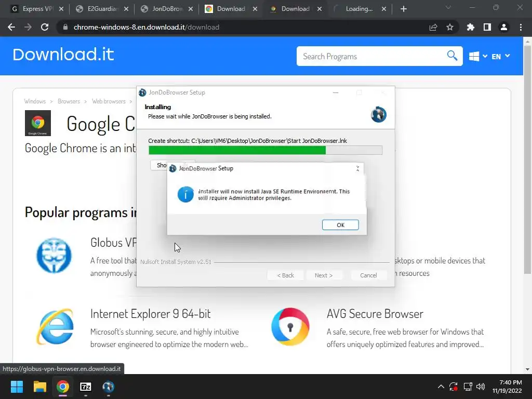
Task: Show hidden system tray icons
Action: (x=441, y=387)
